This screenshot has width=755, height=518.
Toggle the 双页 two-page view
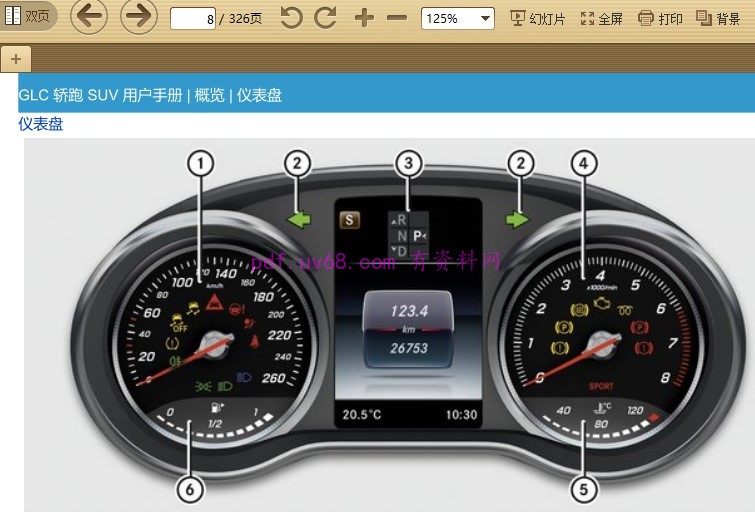[x=28, y=17]
